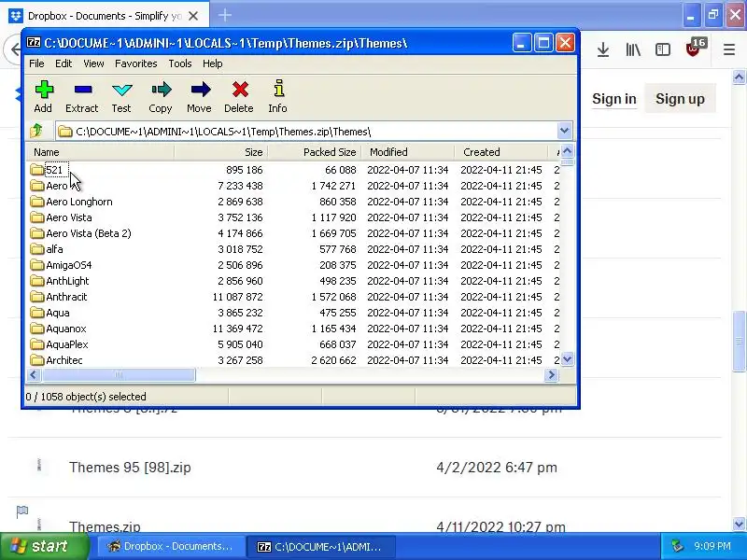Click the file list scroll up arrow
747x560 pixels.
567,151
